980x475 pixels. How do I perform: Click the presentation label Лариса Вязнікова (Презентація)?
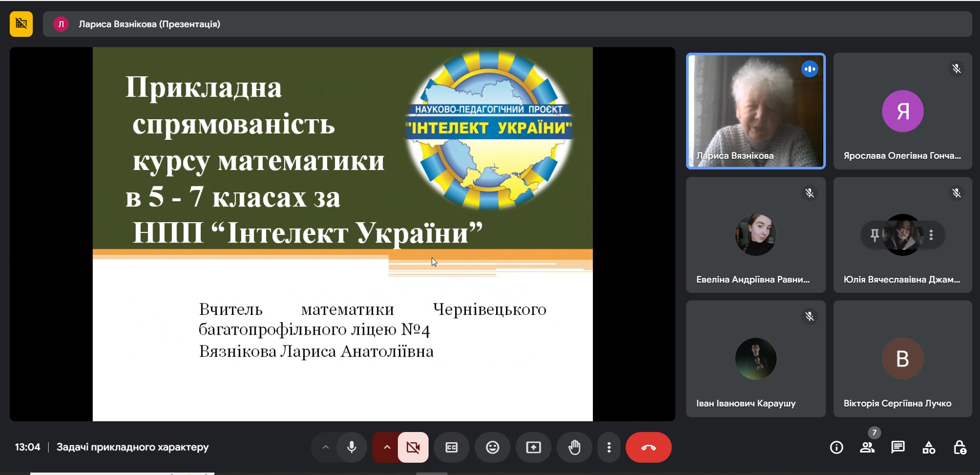pyautogui.click(x=150, y=24)
